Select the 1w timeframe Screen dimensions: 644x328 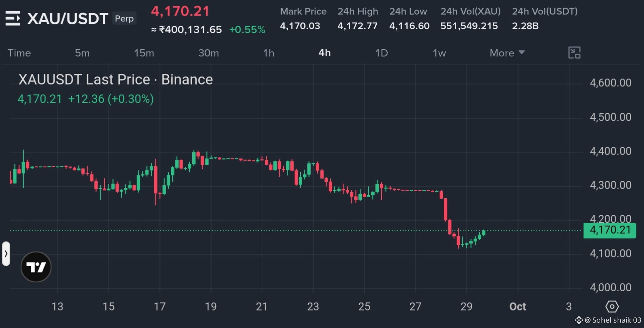pyautogui.click(x=439, y=53)
